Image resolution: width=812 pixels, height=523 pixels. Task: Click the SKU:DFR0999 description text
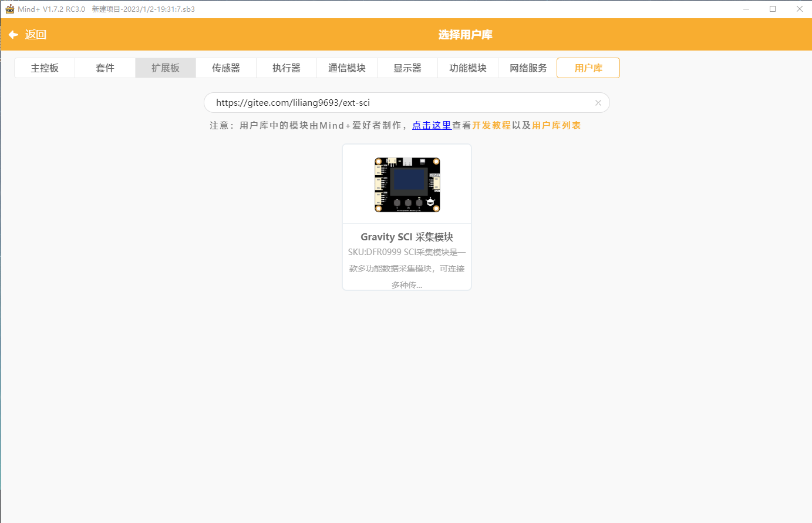[x=407, y=269]
